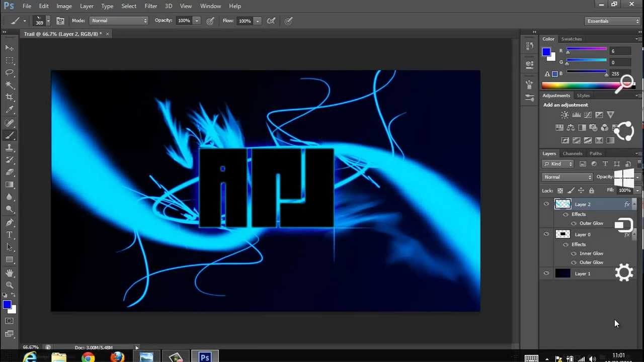644x362 pixels.
Task: Toggle airbrush build-up option
Action: point(271,21)
